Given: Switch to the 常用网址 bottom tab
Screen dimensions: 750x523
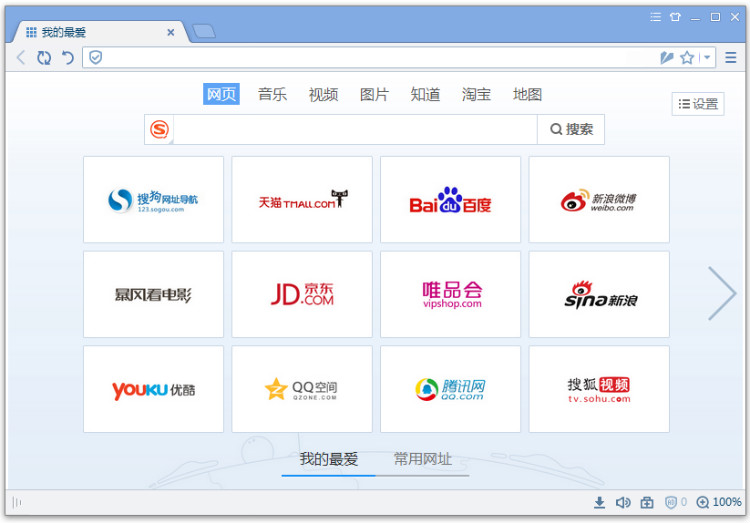Looking at the screenshot, I should pos(422,459).
